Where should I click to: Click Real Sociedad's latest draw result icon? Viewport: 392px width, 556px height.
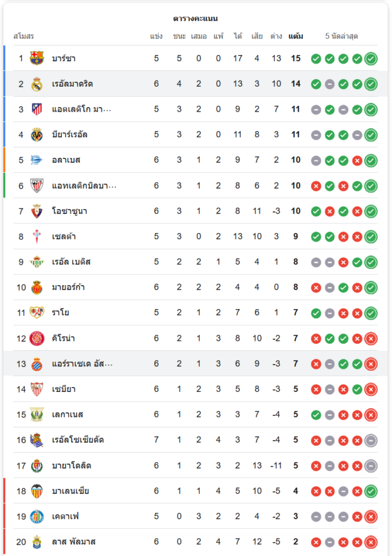tap(371, 440)
